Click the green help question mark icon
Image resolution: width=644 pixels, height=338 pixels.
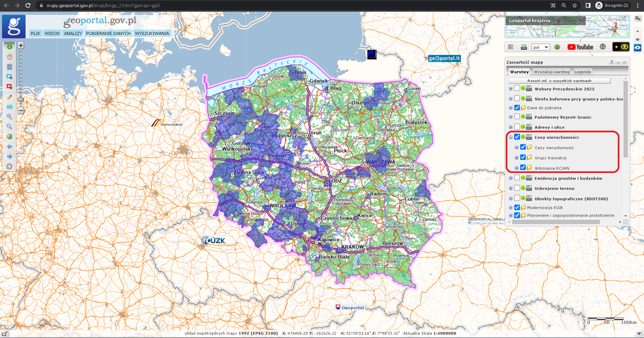557,47
